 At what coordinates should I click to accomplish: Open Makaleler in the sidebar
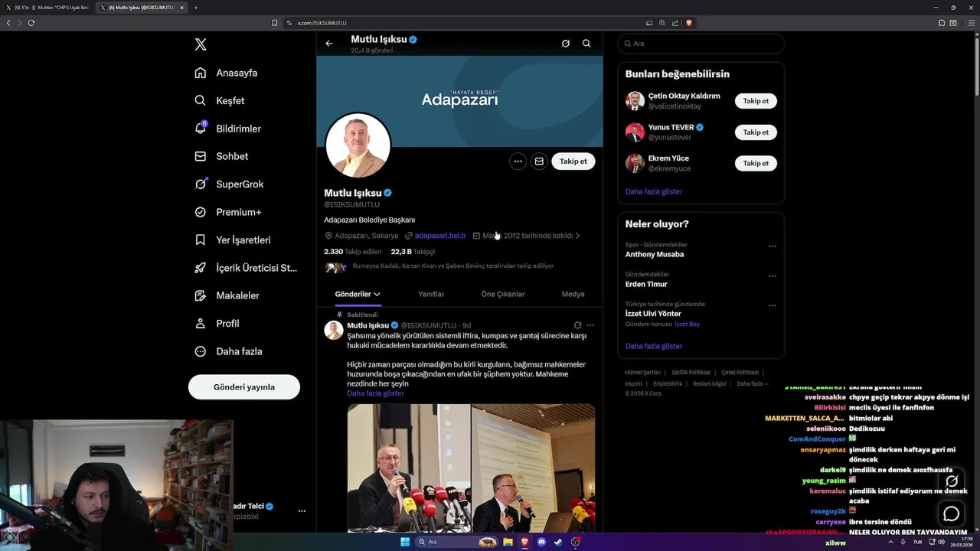(227, 295)
